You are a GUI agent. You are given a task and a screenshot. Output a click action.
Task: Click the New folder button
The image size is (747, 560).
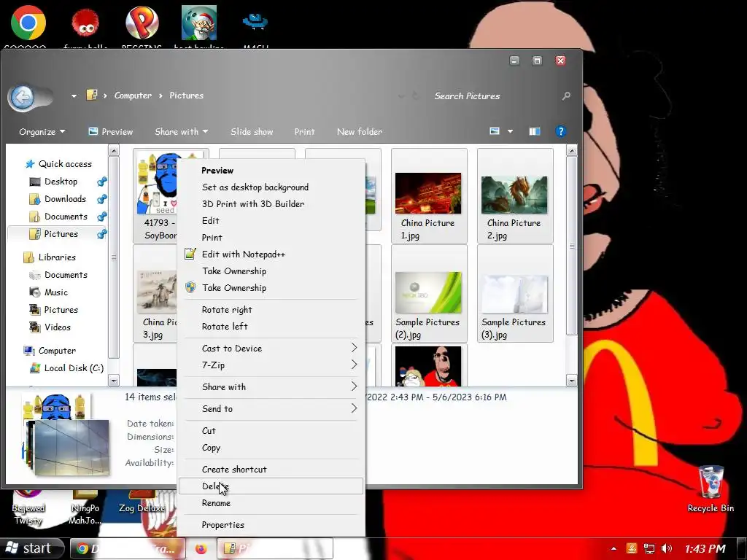[x=359, y=132]
